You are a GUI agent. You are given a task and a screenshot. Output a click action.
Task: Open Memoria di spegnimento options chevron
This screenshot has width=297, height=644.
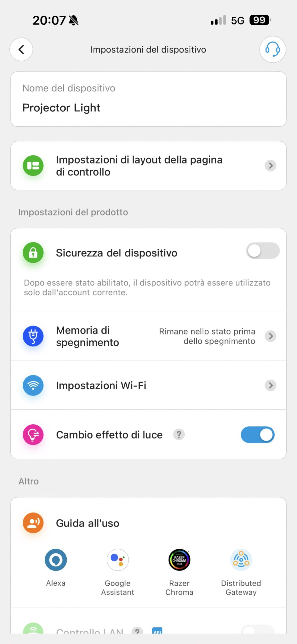coord(271,336)
